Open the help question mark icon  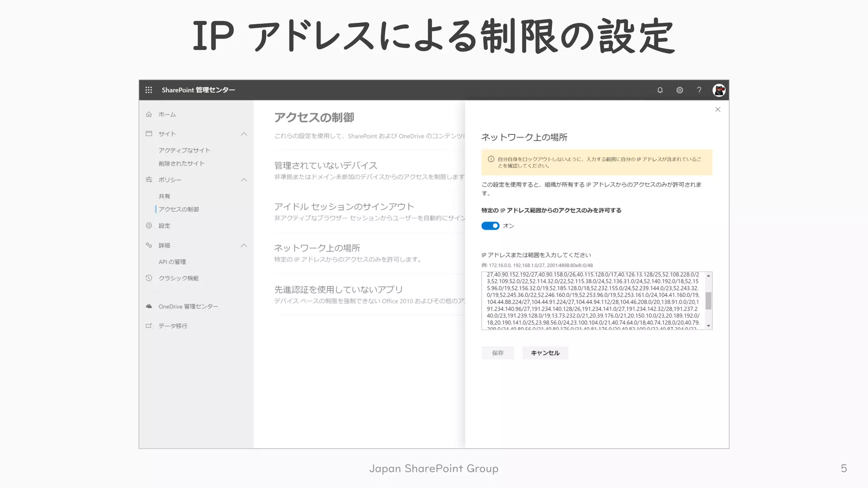click(x=699, y=90)
